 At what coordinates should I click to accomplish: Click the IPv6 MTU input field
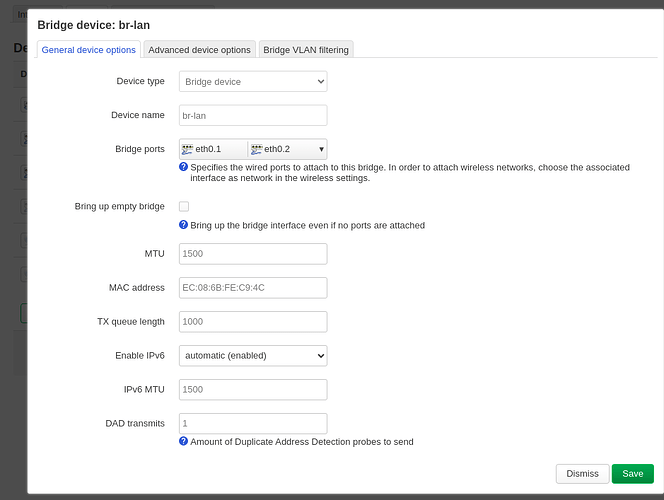pos(253,389)
